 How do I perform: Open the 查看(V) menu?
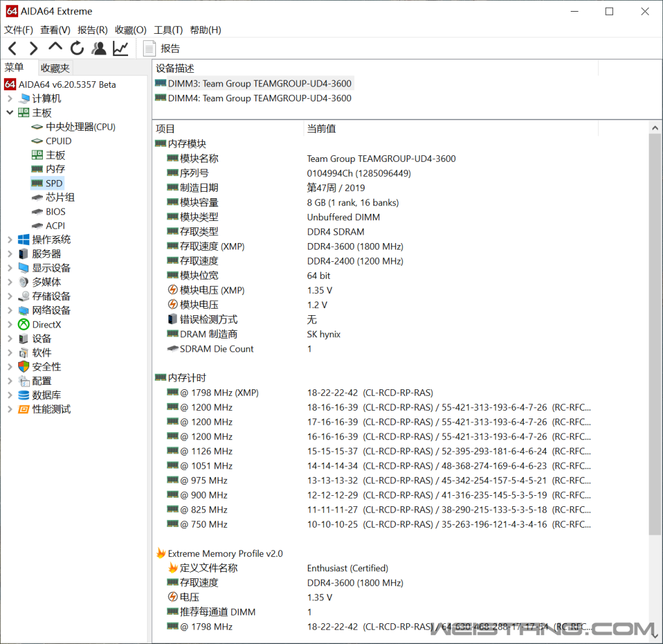tap(55, 30)
